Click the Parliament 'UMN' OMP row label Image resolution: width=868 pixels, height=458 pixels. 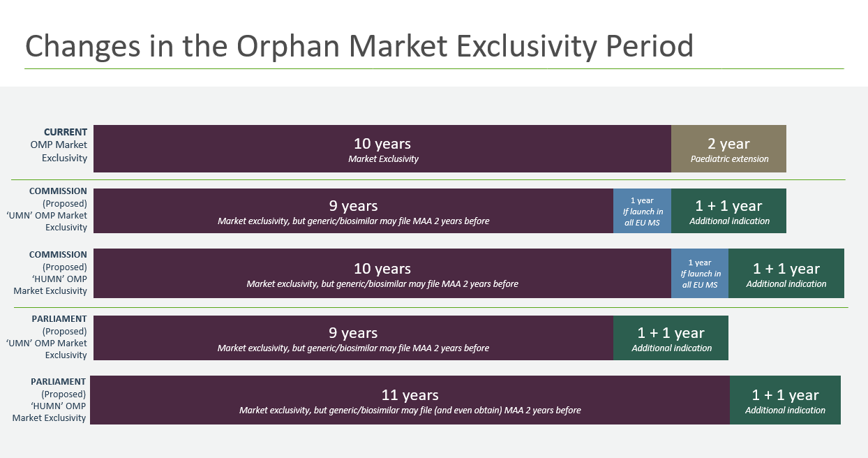[59, 337]
